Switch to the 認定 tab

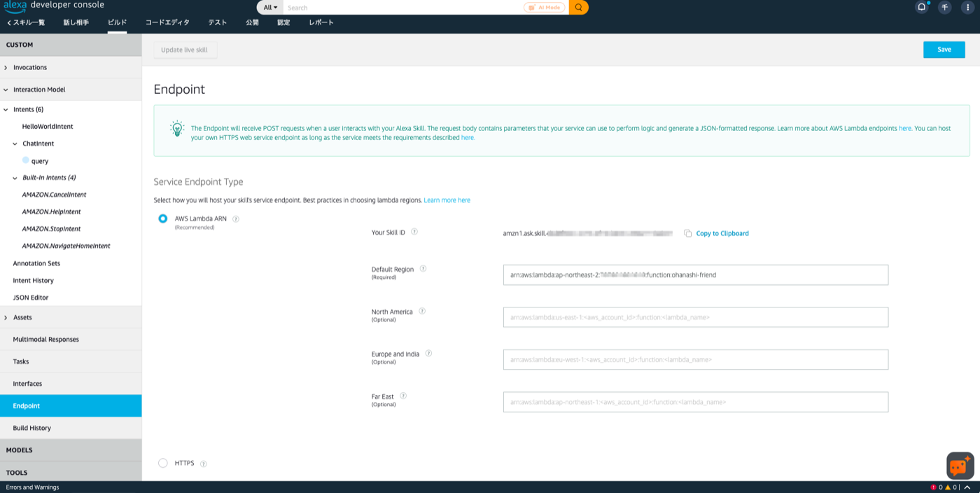click(x=283, y=22)
